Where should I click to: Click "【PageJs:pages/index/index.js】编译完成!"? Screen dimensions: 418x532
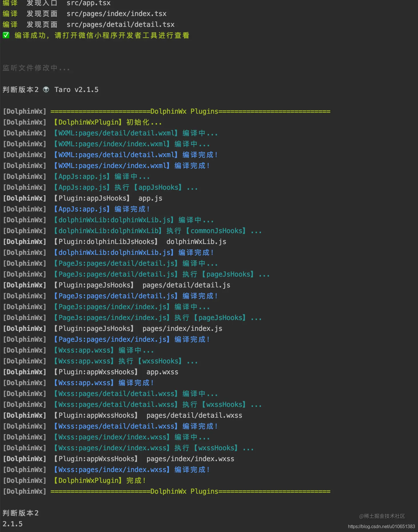[132, 339]
